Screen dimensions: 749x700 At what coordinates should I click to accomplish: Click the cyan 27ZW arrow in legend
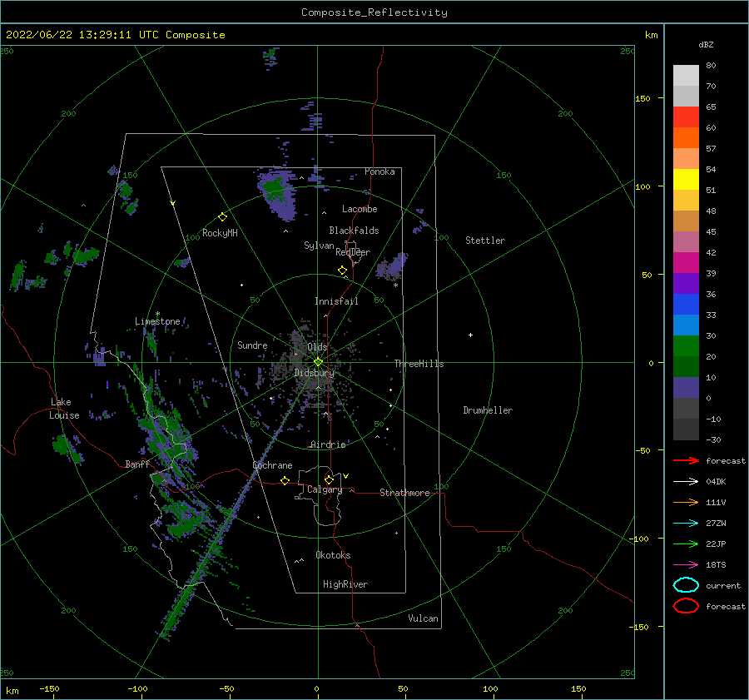tap(686, 524)
